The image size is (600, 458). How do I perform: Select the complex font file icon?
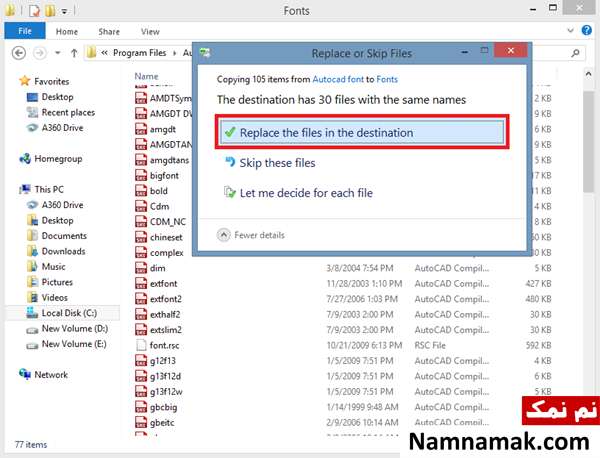(x=141, y=253)
